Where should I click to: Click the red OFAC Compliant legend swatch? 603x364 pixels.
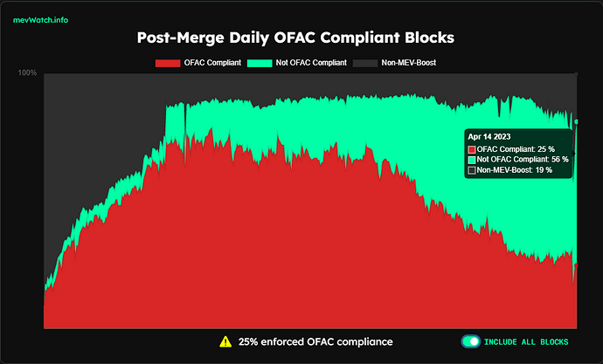point(166,63)
